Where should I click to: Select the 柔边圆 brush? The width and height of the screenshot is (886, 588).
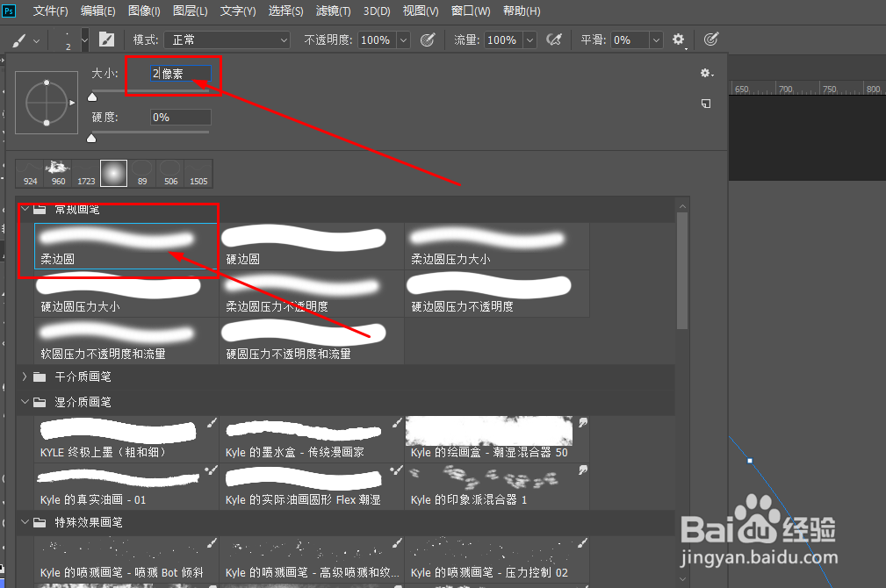point(126,247)
